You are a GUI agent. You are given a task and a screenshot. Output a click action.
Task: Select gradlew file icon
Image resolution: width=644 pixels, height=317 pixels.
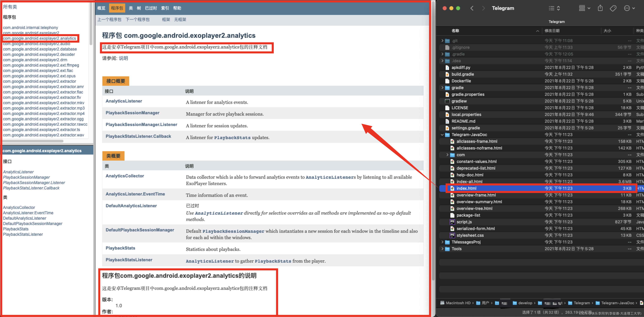coord(447,101)
